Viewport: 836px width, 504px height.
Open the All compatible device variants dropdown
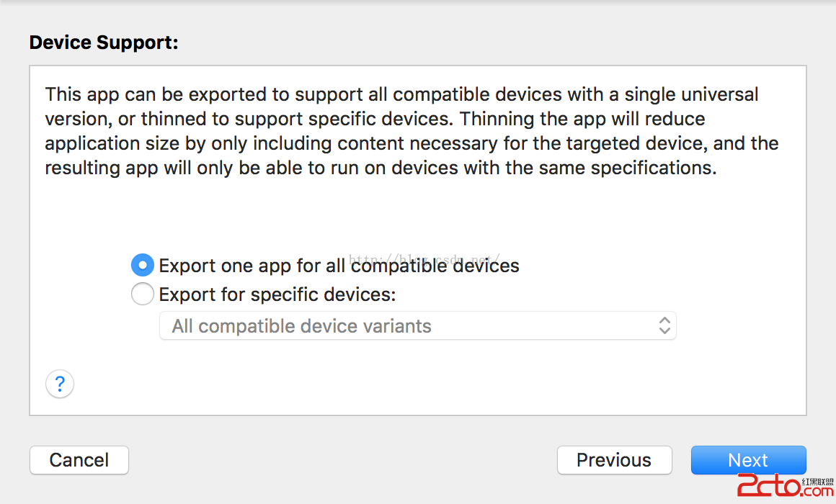tap(417, 326)
